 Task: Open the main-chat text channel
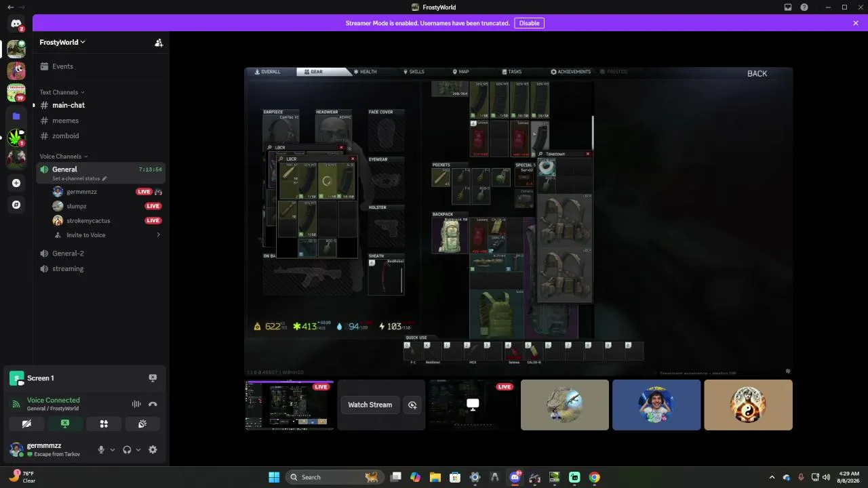100,105
